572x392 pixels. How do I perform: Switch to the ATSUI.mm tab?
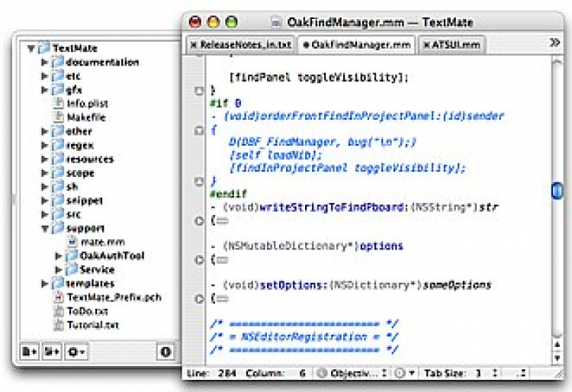click(x=451, y=45)
